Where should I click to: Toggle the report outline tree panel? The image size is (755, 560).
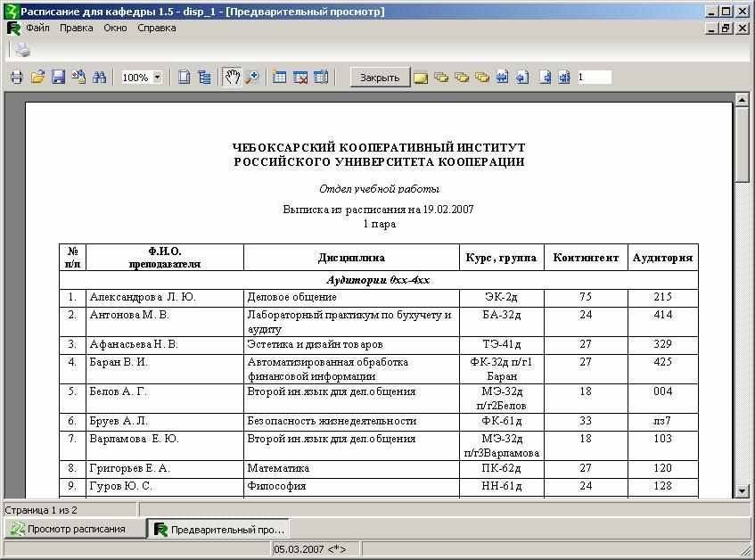pos(204,78)
